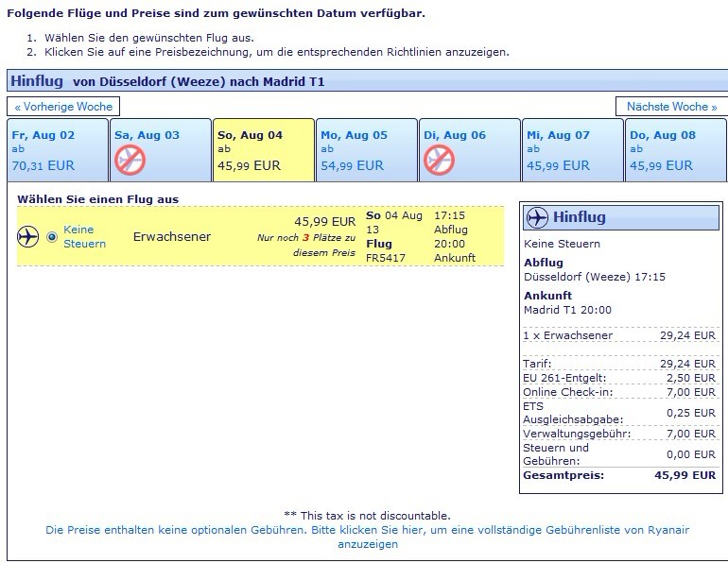The height and width of the screenshot is (563, 728).
Task: Click the EU 261-Entgelt fee row
Action: 619,378
